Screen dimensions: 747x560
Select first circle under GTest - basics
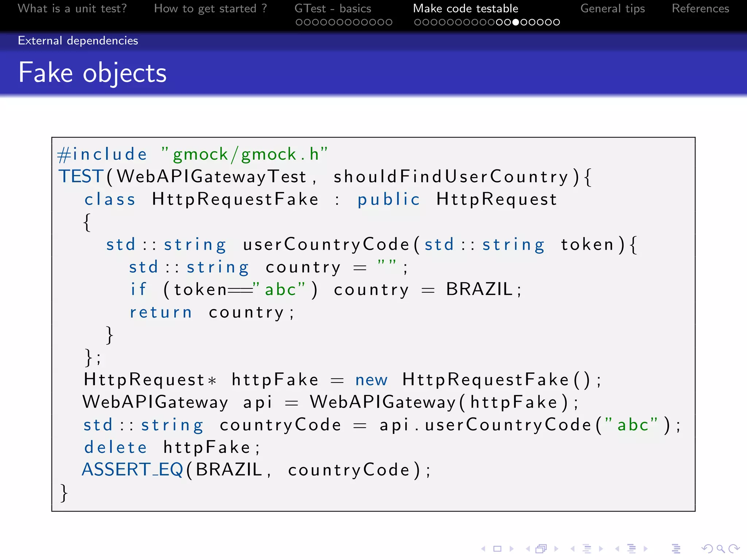pos(299,22)
